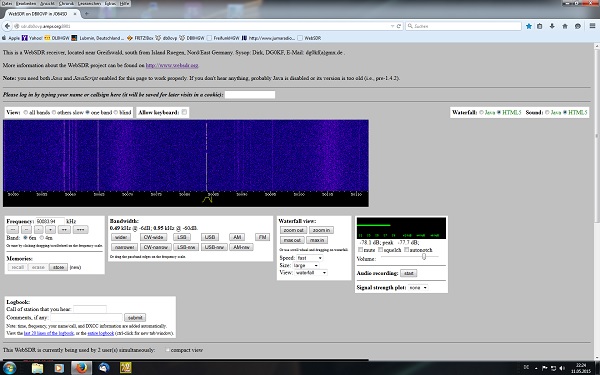600x375 pixels.
Task: Enable the autonotch checkbox
Action: point(406,249)
